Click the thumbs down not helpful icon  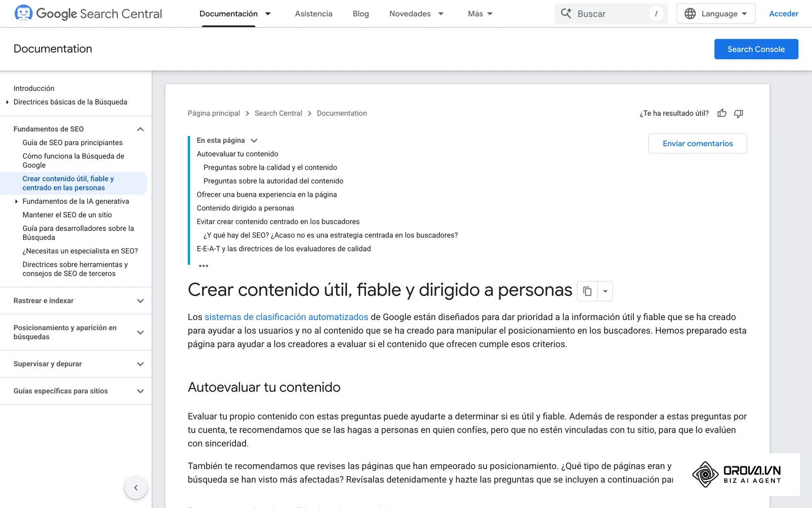(x=738, y=113)
